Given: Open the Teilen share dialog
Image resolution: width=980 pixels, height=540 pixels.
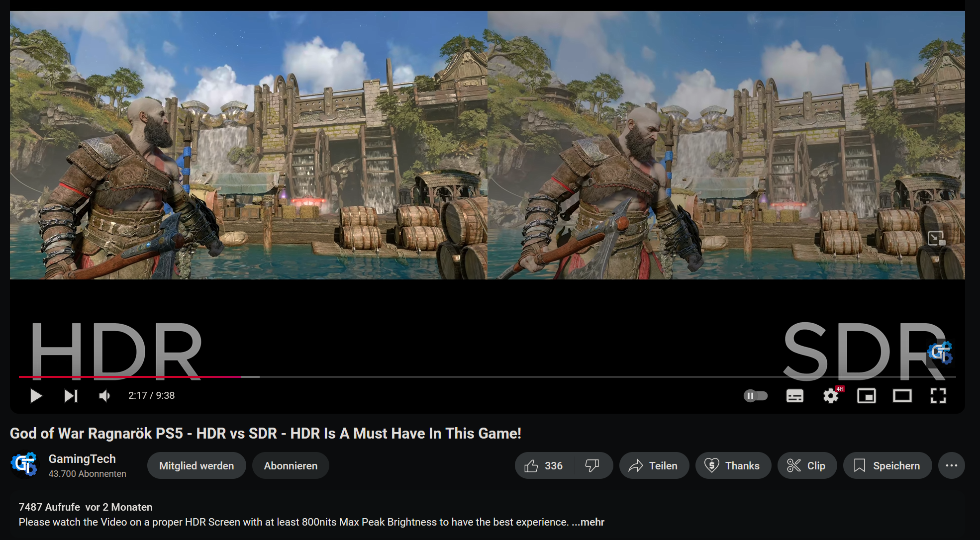Looking at the screenshot, I should tap(654, 466).
